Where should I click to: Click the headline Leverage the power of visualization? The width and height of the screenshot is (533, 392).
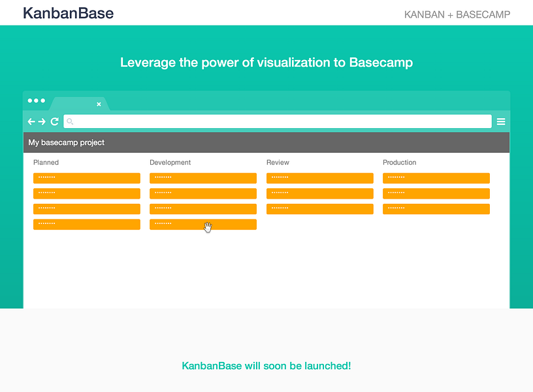266,63
